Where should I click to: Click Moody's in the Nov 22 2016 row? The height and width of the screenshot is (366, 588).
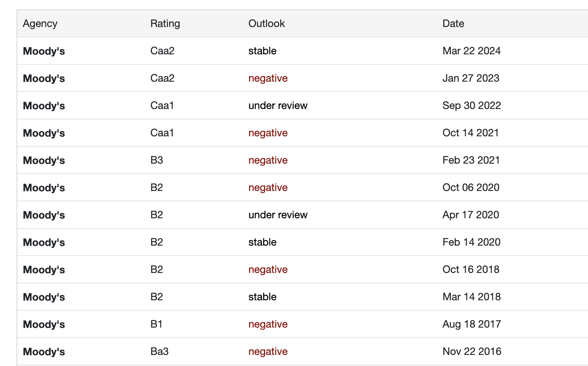[x=44, y=352]
